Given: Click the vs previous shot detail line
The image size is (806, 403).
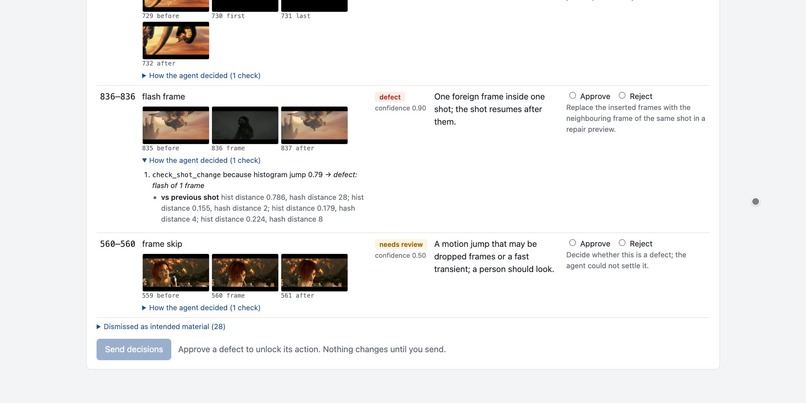Looking at the screenshot, I should click(263, 208).
